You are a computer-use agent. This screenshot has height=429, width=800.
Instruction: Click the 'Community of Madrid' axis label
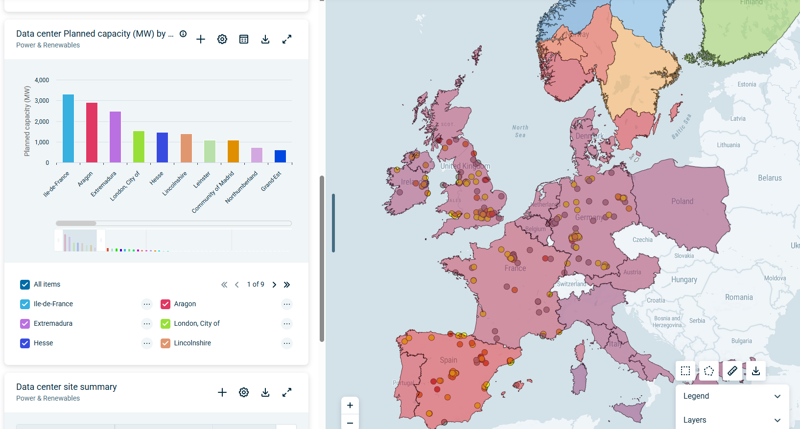213,192
